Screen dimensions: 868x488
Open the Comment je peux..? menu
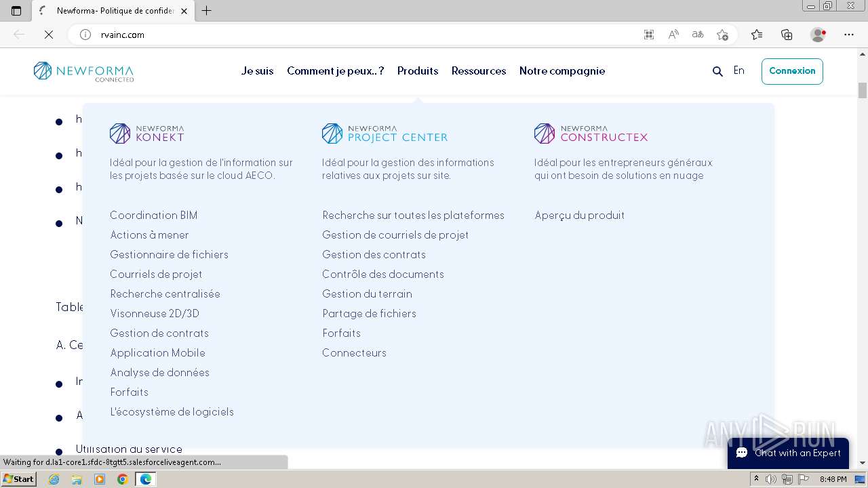pos(336,70)
